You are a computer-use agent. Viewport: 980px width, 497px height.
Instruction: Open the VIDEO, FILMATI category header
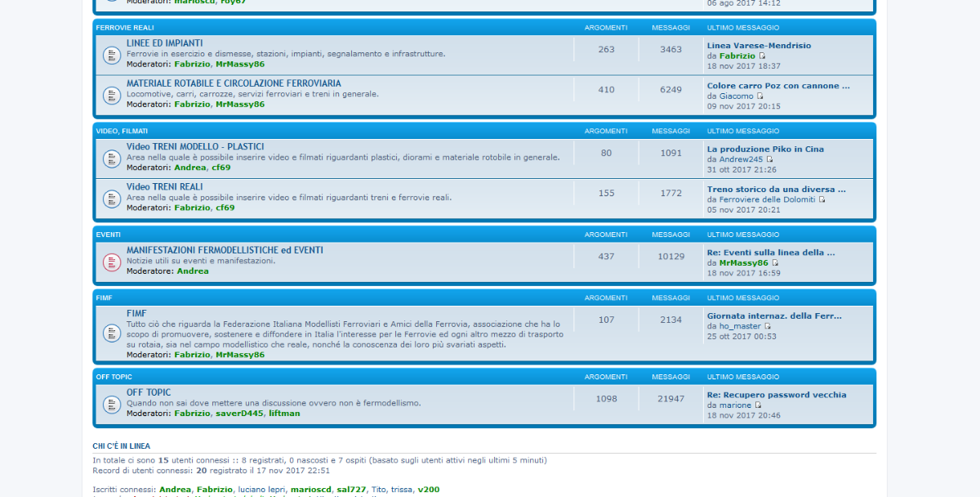(122, 131)
